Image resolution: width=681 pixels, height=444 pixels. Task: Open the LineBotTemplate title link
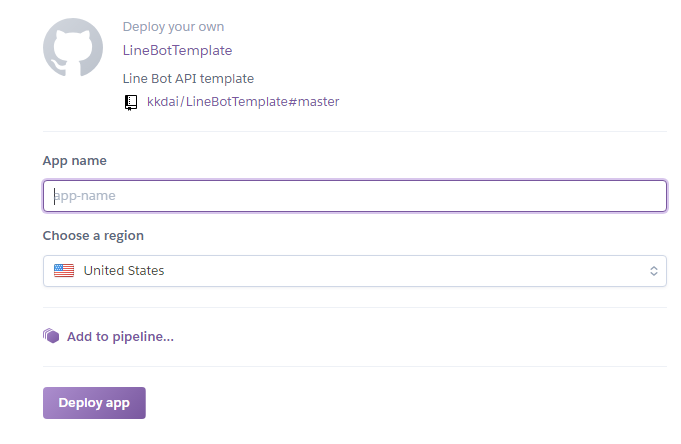(x=177, y=50)
